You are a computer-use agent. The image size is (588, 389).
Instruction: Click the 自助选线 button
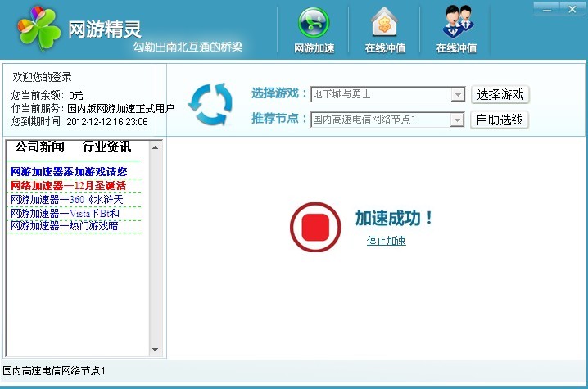(500, 120)
